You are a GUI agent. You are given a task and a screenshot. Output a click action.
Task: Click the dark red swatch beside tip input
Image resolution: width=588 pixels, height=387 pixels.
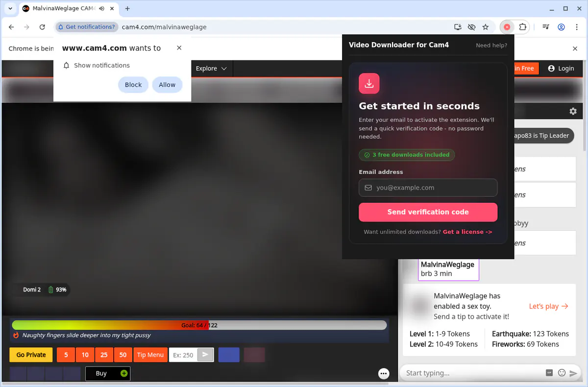254,355
